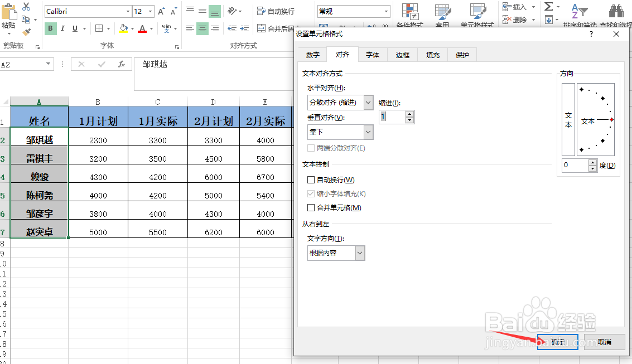Screen dimensions: 632x364
Task: Click Increase Indent icon
Action: pyautogui.click(x=244, y=28)
